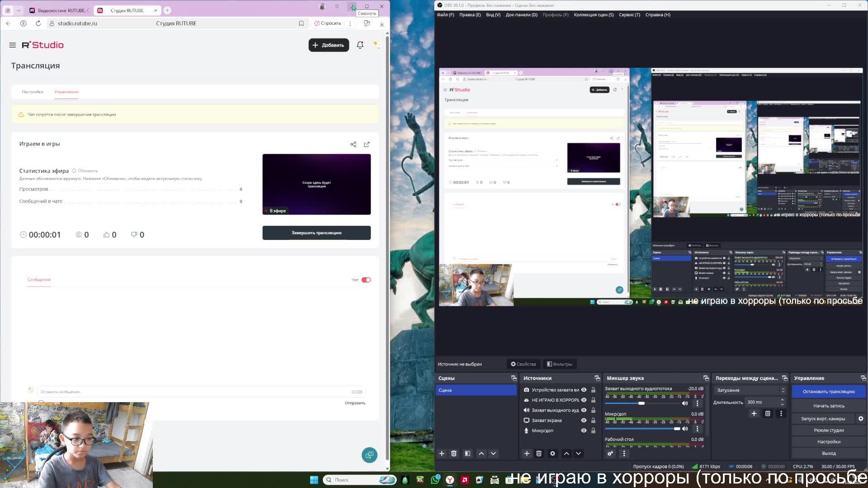
Task: Open options menu for Захват выходного аудиопотока
Action: coord(697,403)
